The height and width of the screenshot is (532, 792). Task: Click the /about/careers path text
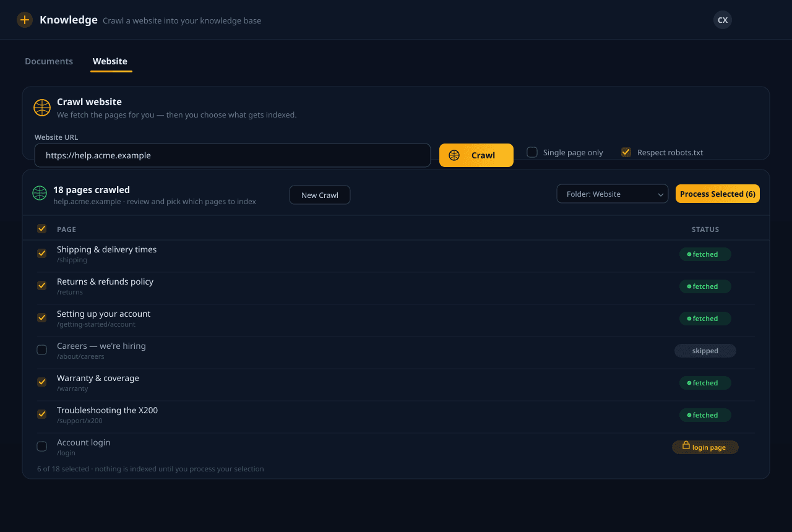coord(80,356)
